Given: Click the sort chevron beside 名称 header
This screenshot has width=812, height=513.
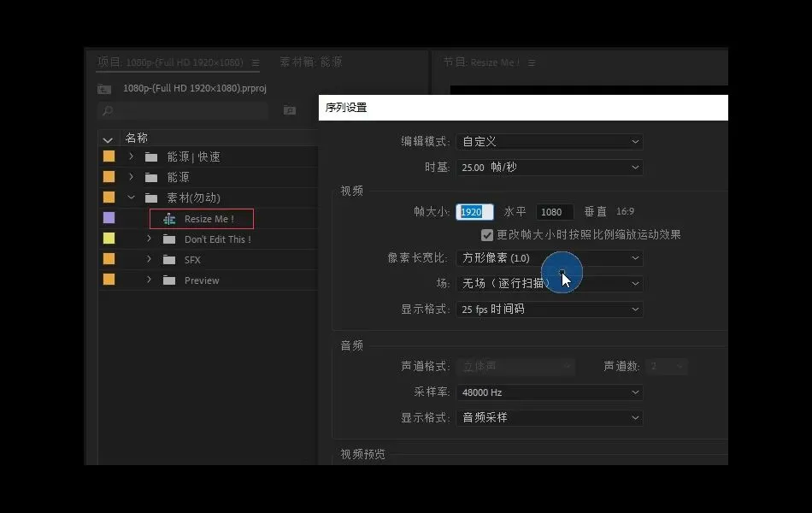Looking at the screenshot, I should 108,140.
